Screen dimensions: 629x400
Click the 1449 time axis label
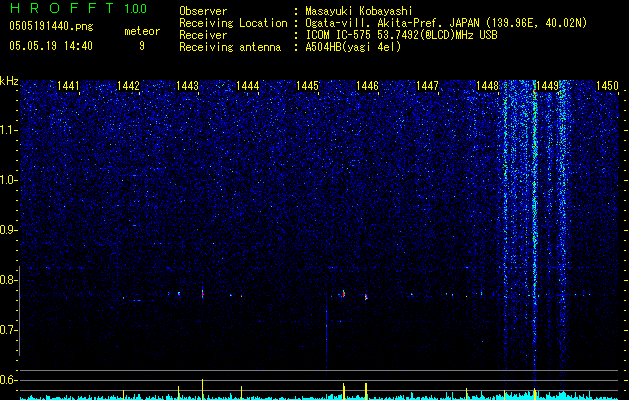tap(548, 85)
